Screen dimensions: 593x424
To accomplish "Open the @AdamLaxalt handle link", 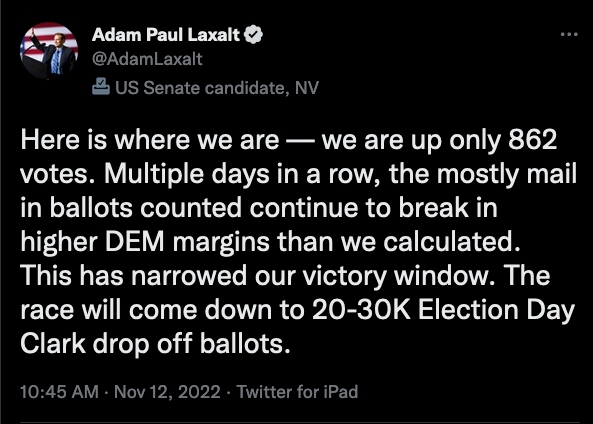I will tap(147, 59).
